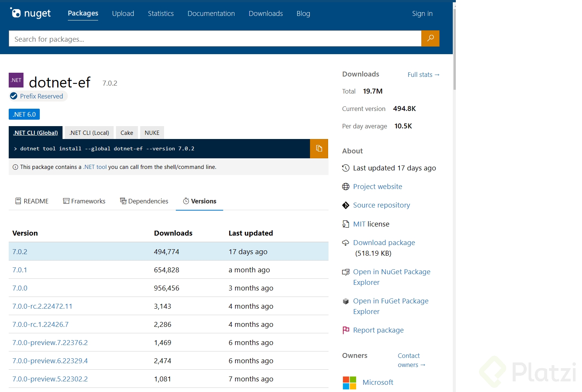Click the Report package link
Screen dimensions: 582x392
[x=379, y=330]
